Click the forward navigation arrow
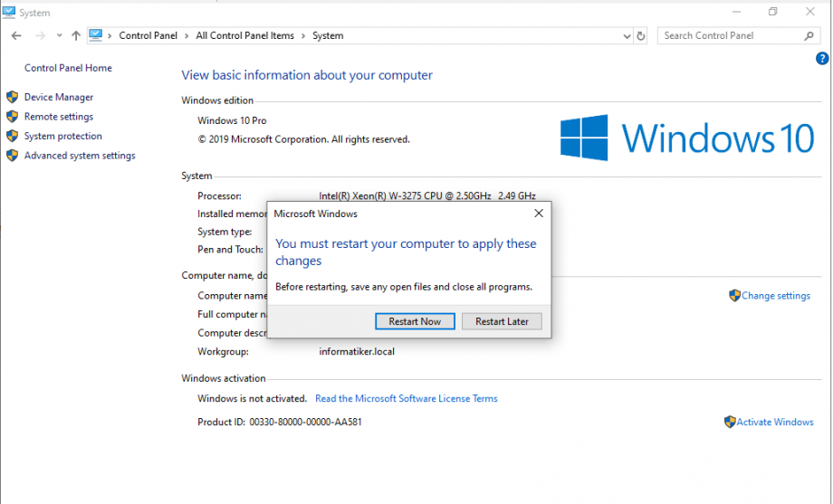The image size is (833, 504). (x=40, y=35)
